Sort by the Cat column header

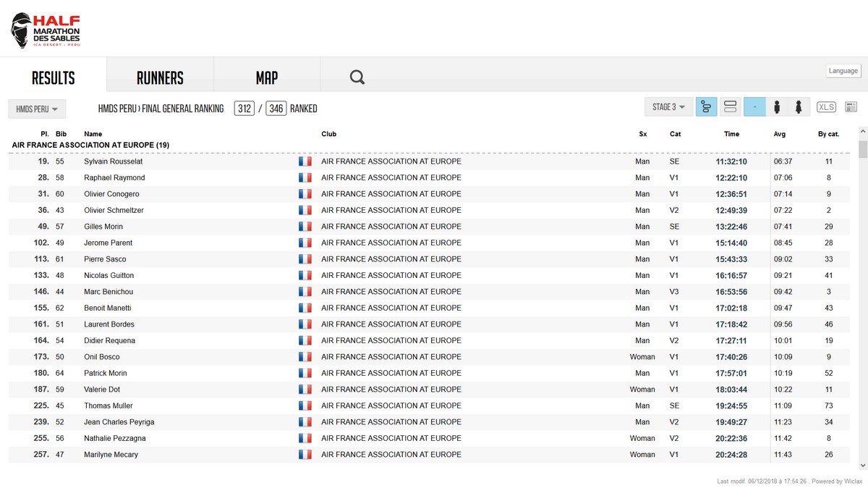(x=675, y=134)
